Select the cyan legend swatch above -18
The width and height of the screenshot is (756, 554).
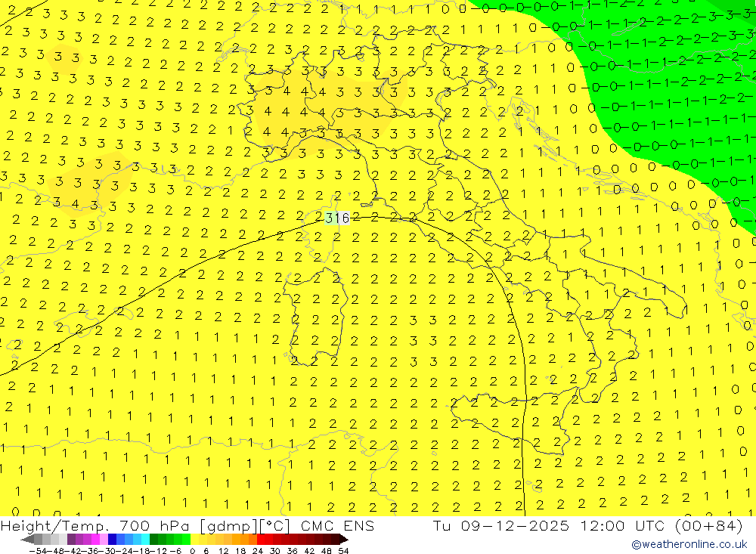[x=145, y=540]
